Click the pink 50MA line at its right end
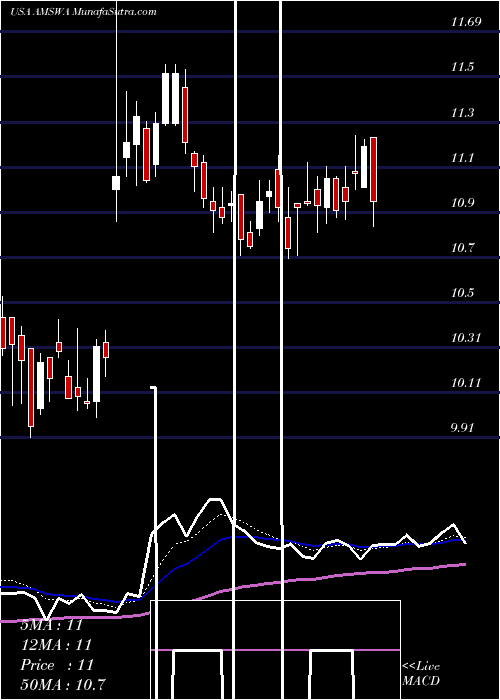The image size is (500, 700). tap(463, 564)
